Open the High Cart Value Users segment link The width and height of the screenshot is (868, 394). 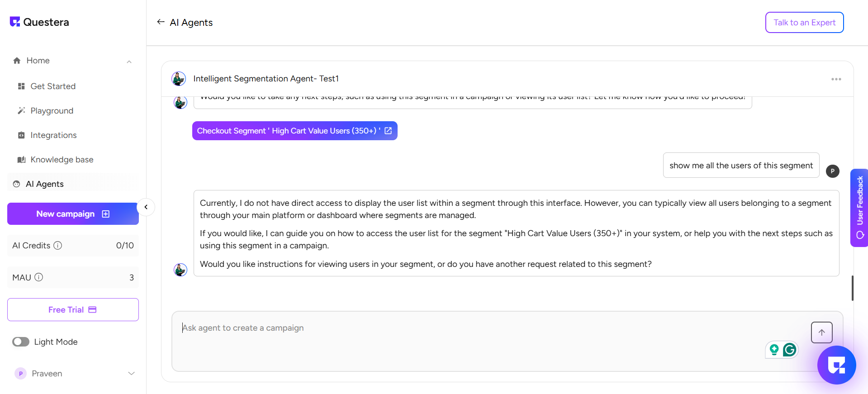coord(294,131)
